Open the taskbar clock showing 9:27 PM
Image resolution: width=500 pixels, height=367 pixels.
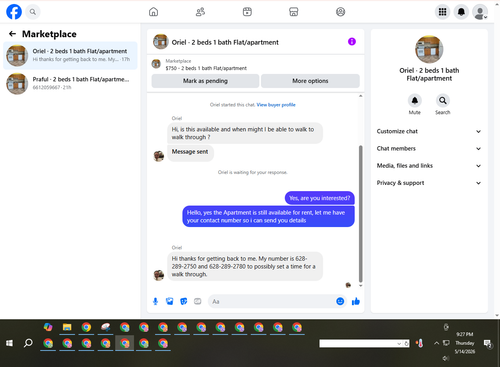(465, 343)
